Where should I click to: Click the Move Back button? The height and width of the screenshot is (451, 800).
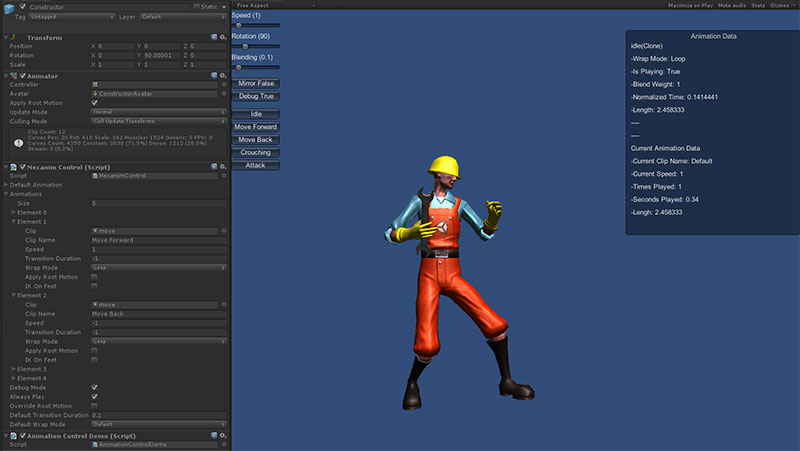(256, 139)
